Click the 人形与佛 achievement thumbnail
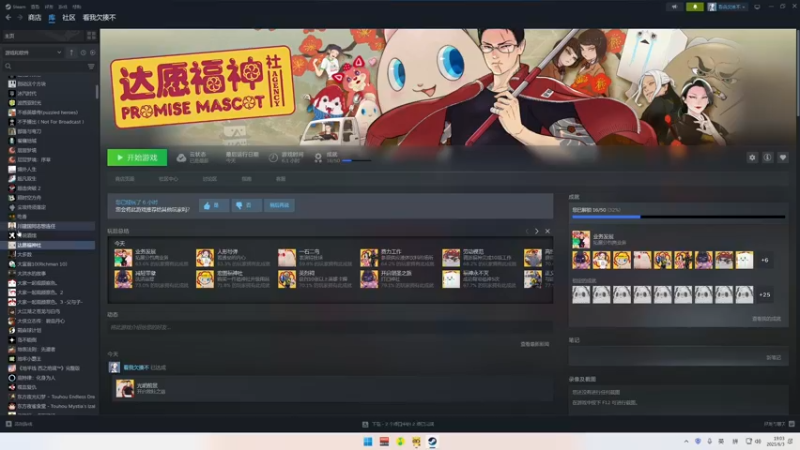Screen dimensions: 800x450 pyautogui.click(x=205, y=258)
